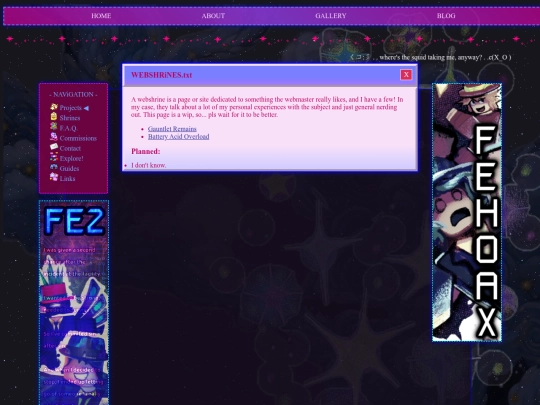540x405 pixels.
Task: Open the Gauntlet Remains shrine link
Action: [x=172, y=129]
